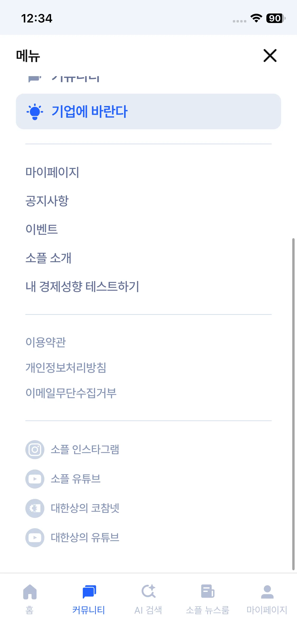Tap the 홈 house icon in bottom bar
The image size is (297, 644).
(30, 592)
